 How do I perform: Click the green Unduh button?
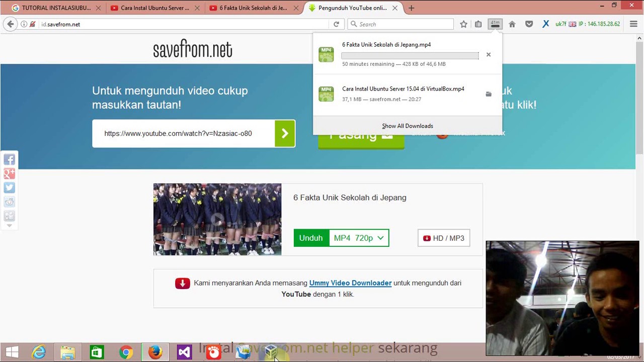311,238
